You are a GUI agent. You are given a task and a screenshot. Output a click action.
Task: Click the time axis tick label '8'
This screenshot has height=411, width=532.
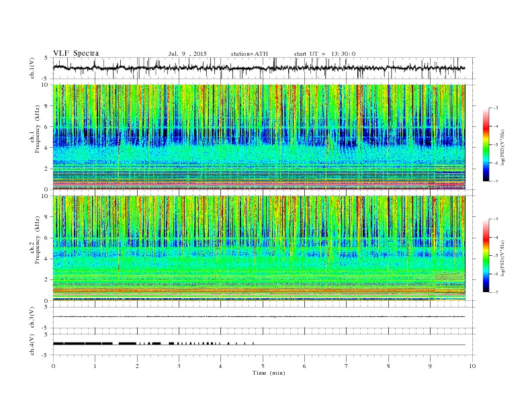(388, 366)
